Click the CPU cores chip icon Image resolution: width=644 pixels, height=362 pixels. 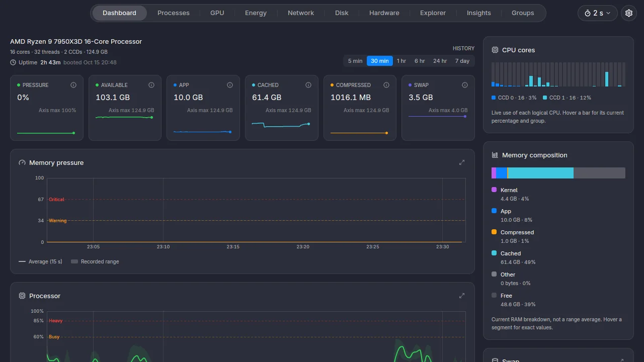[495, 50]
